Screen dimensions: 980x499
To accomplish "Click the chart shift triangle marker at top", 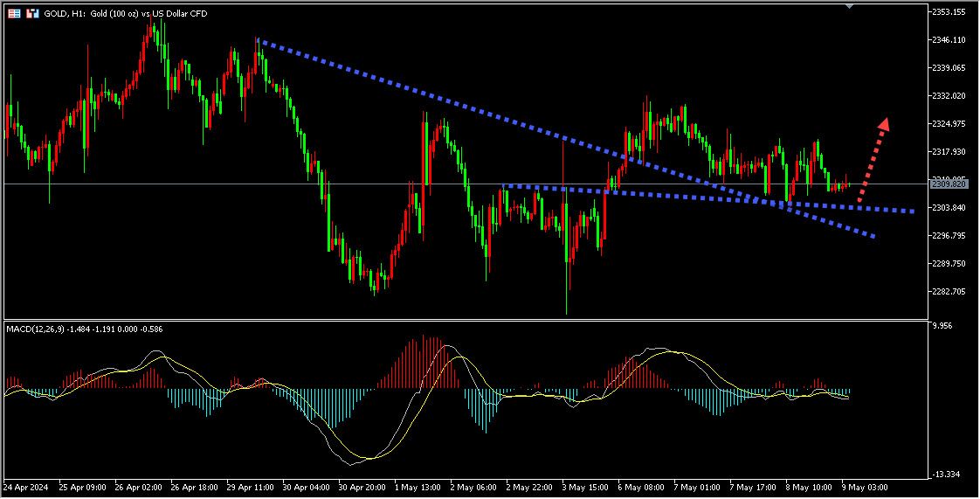I will (x=847, y=6).
